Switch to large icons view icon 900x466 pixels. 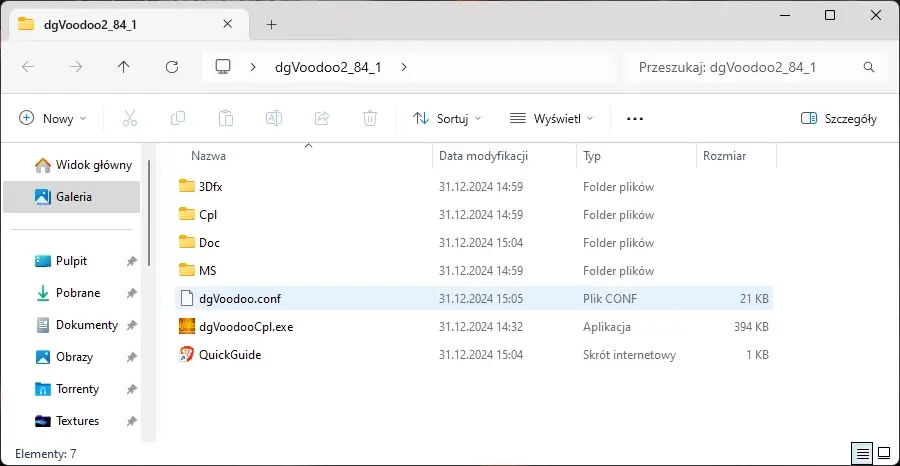[885, 454]
